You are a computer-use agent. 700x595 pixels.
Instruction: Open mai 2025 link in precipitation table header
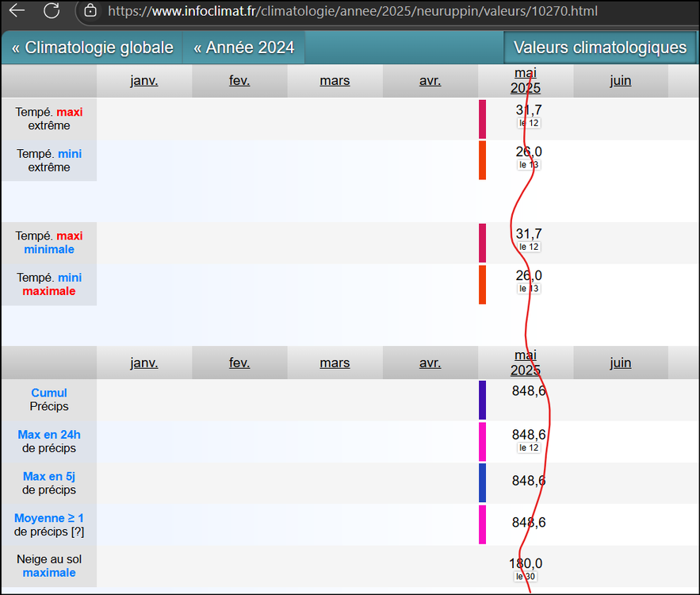point(526,363)
